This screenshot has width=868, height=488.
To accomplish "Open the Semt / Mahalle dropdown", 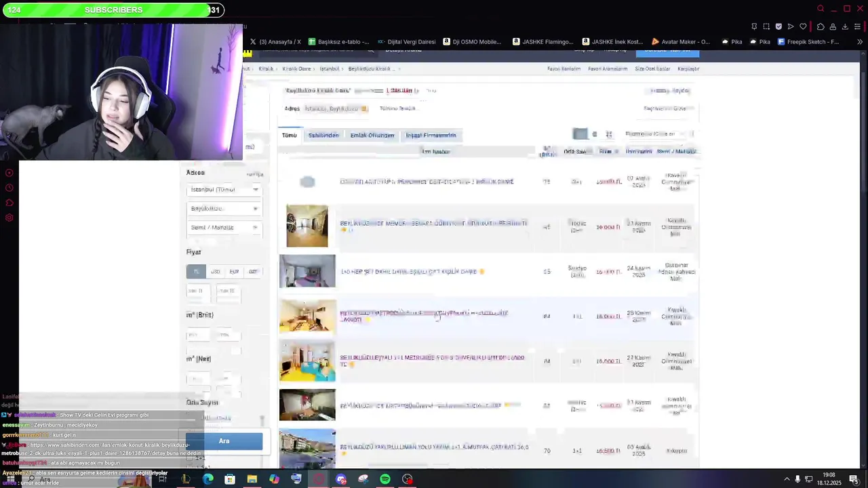I will [x=224, y=228].
